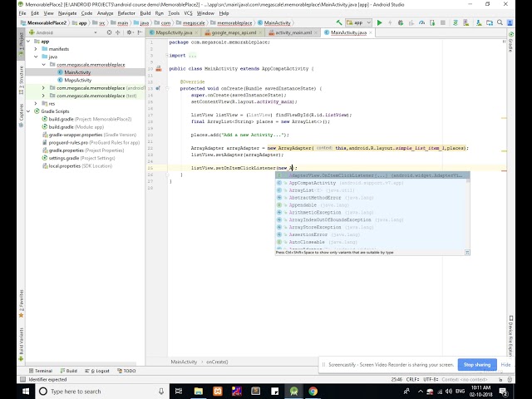Screen dimensions: 532x399
Task: Open Chrome icon in Windows taskbar
Action: (313, 392)
